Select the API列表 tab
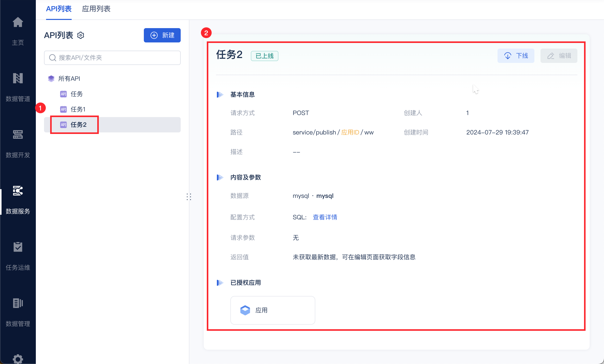Viewport: 604px width, 364px height. [x=59, y=9]
